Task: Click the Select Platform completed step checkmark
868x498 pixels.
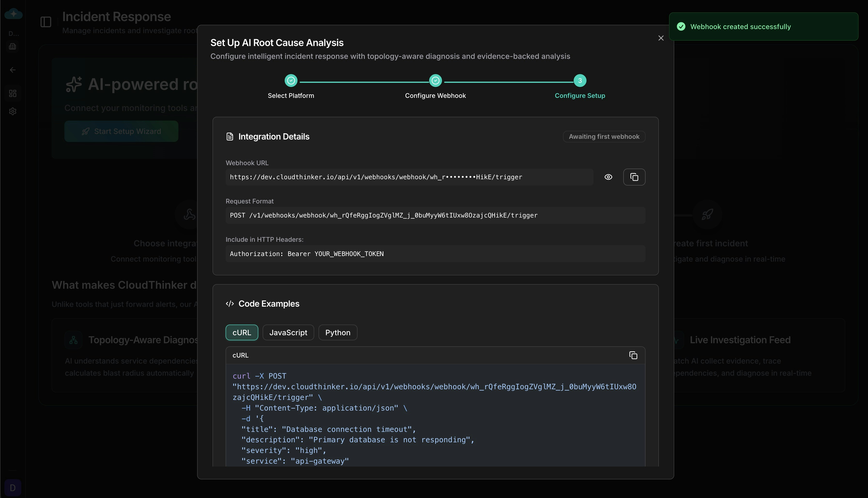Action: (x=291, y=80)
